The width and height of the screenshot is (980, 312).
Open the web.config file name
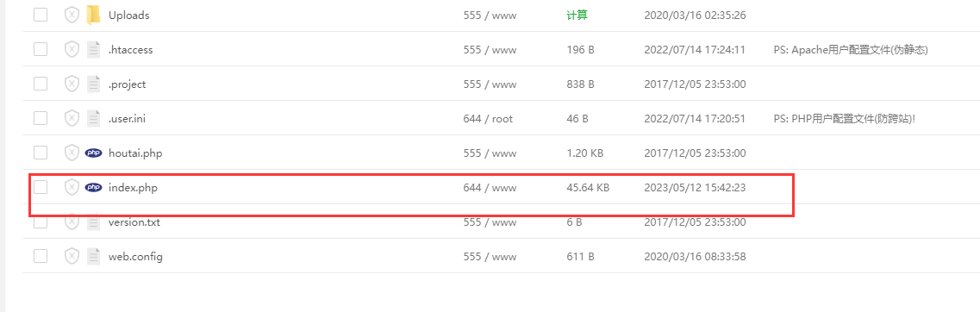click(135, 256)
